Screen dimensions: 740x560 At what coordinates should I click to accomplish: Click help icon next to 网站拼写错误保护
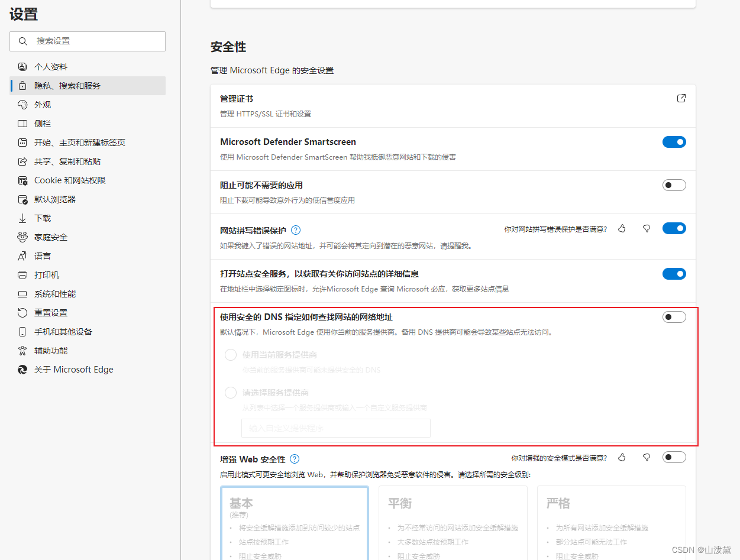(x=296, y=230)
